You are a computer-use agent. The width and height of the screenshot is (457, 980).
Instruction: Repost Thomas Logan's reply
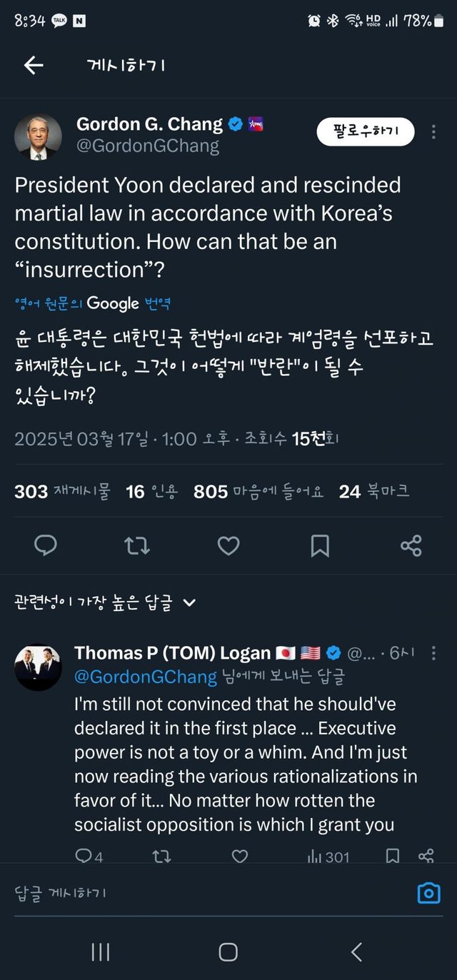tap(161, 856)
